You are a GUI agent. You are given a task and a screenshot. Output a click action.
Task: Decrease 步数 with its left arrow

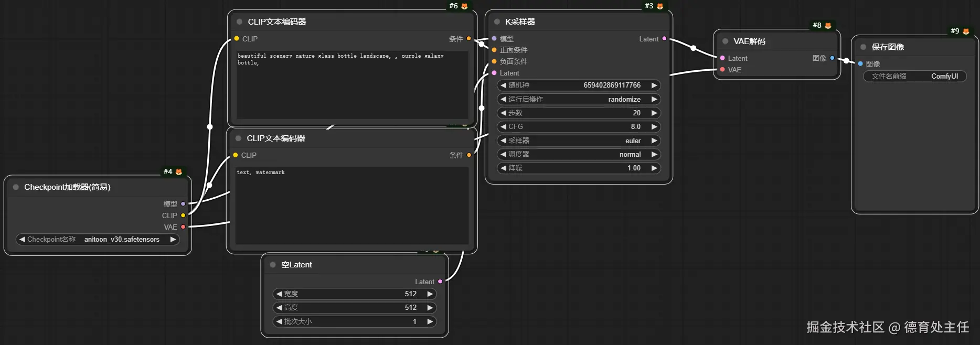click(503, 113)
